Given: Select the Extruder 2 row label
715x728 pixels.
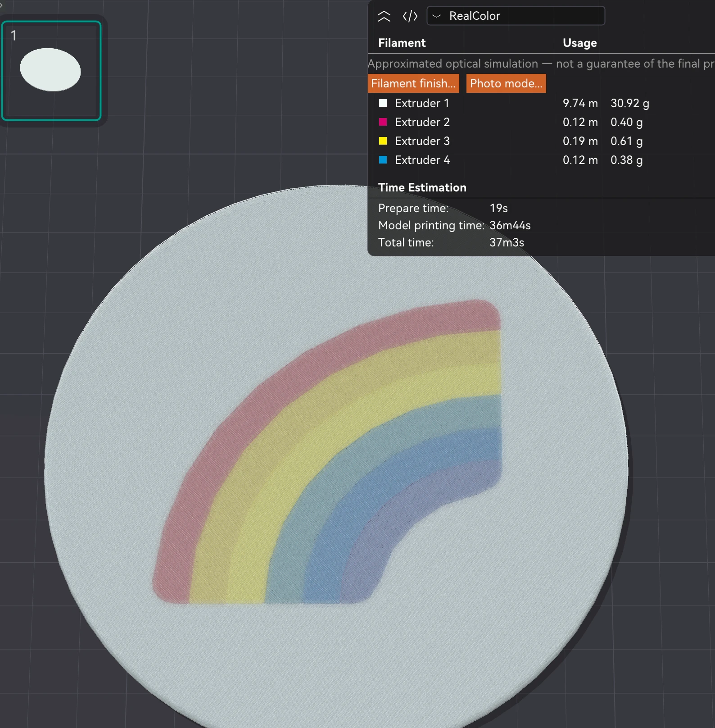Looking at the screenshot, I should pyautogui.click(x=422, y=122).
